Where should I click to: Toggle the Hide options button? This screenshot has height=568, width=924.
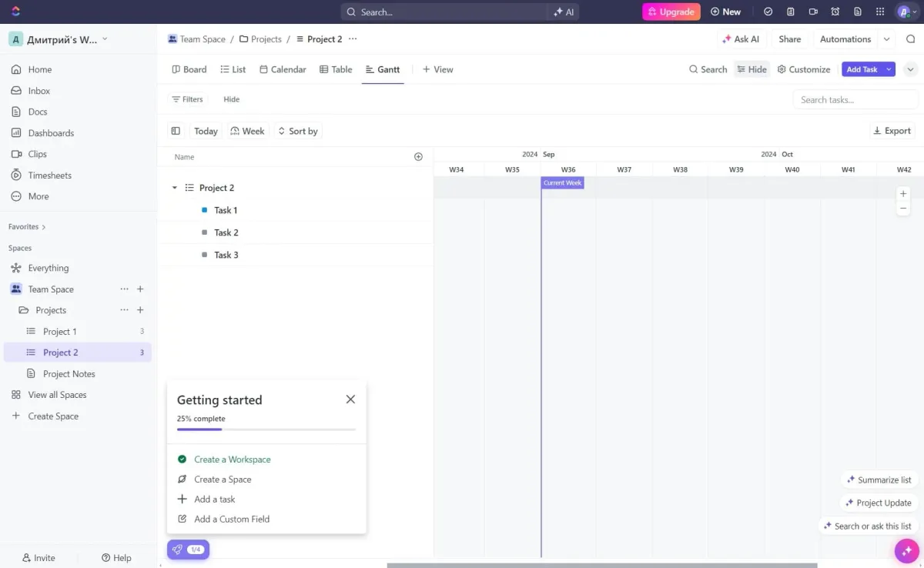[x=752, y=69]
